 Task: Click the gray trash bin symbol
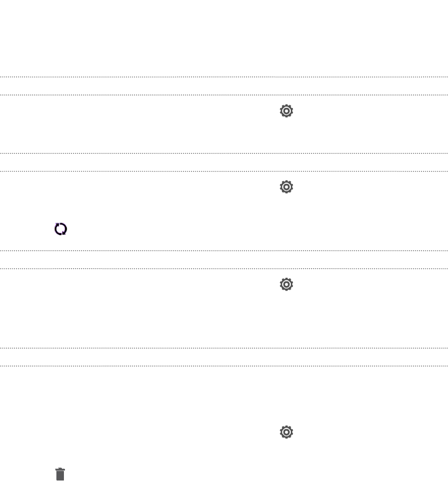60,474
